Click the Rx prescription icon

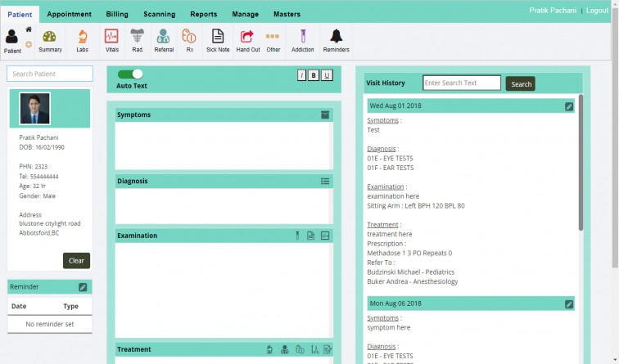(190, 37)
